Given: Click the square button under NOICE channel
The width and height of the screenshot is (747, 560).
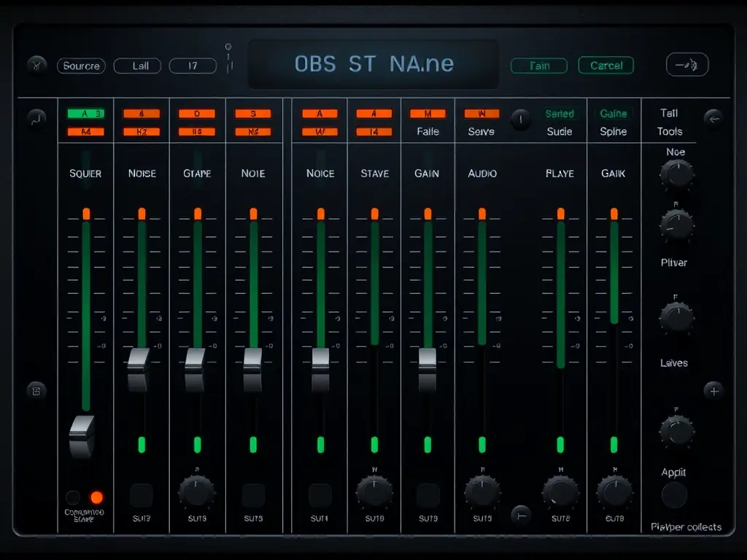Looking at the screenshot, I should pyautogui.click(x=320, y=496).
